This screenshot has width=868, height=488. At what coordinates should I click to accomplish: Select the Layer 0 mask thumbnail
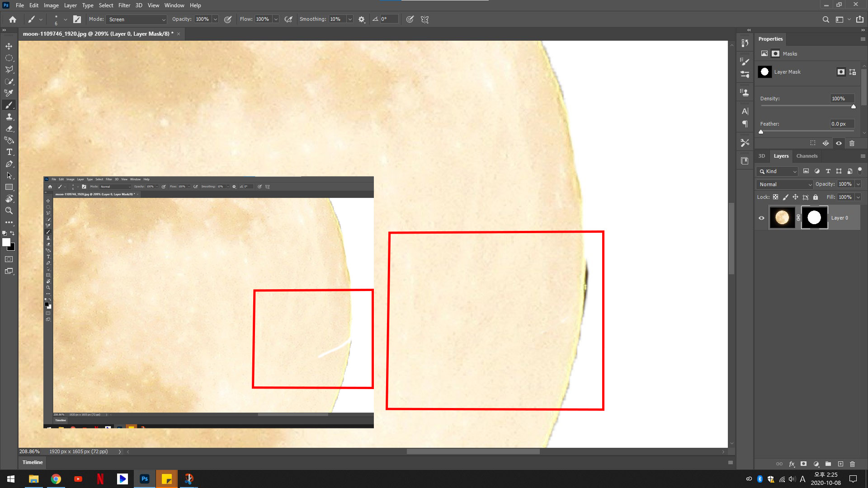coord(814,218)
